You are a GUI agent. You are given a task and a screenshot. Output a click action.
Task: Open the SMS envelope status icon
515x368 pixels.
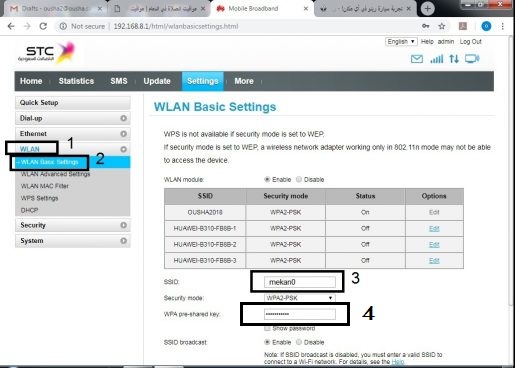coord(417,59)
